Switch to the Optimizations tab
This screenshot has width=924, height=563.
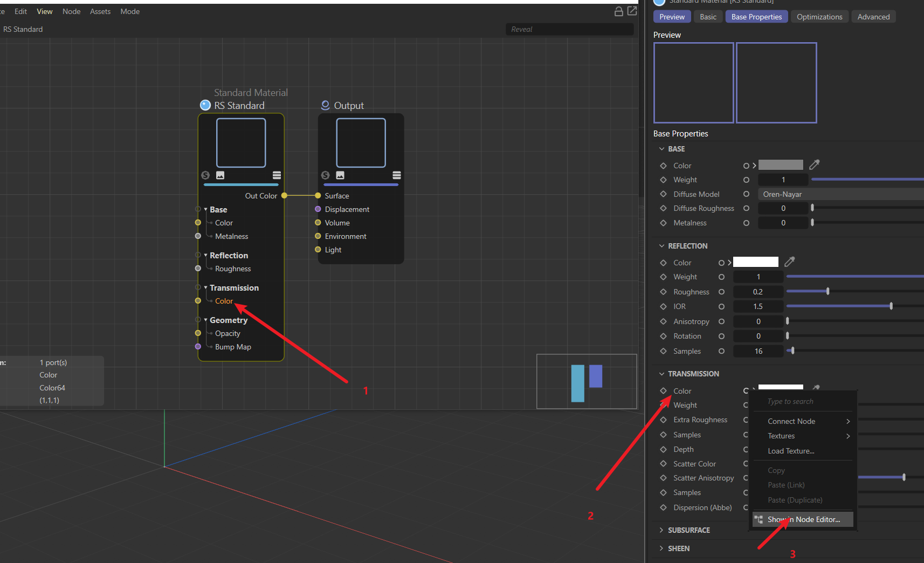pos(819,17)
